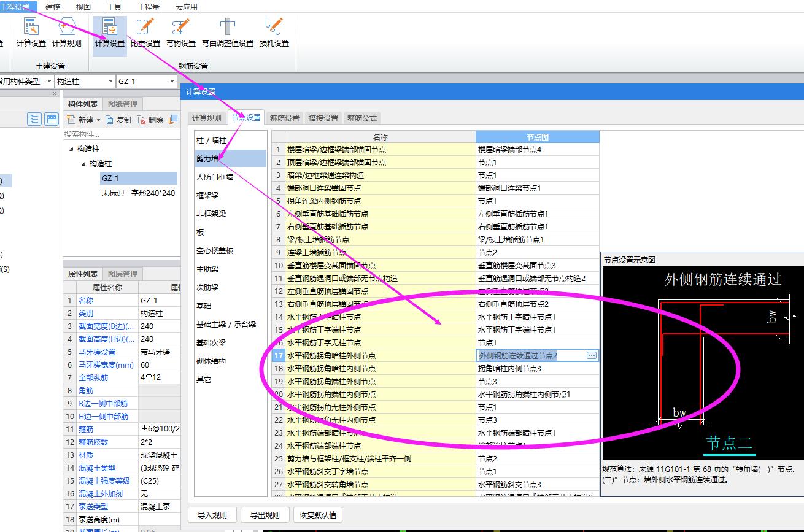Click the layer copy icon beside 删除

point(173,120)
